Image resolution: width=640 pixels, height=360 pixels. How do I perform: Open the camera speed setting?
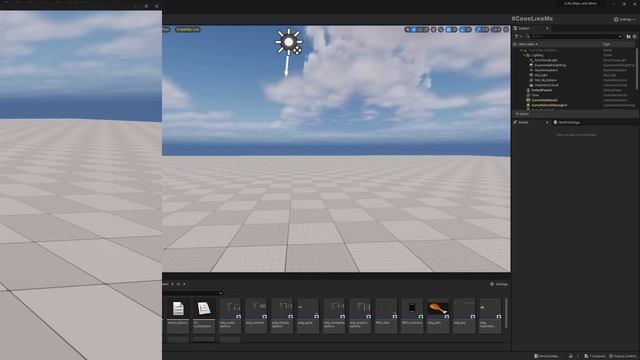pos(496,29)
